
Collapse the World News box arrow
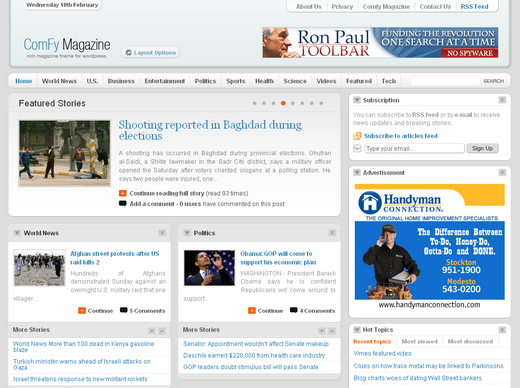(17, 233)
